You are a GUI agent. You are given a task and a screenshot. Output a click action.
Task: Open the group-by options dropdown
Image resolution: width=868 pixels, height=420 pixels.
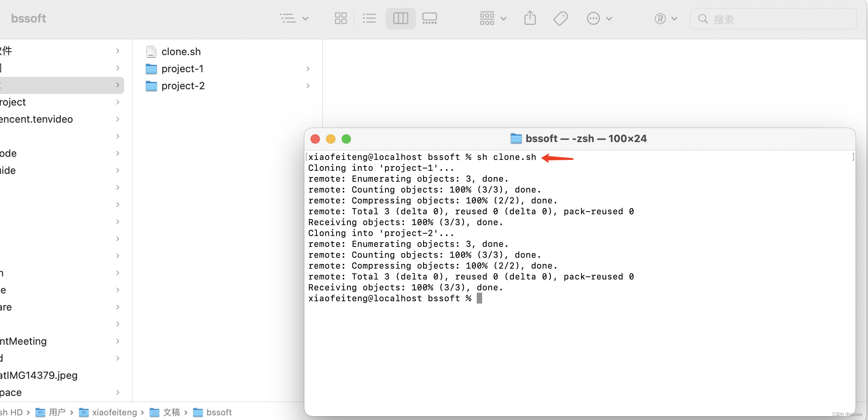pyautogui.click(x=493, y=18)
